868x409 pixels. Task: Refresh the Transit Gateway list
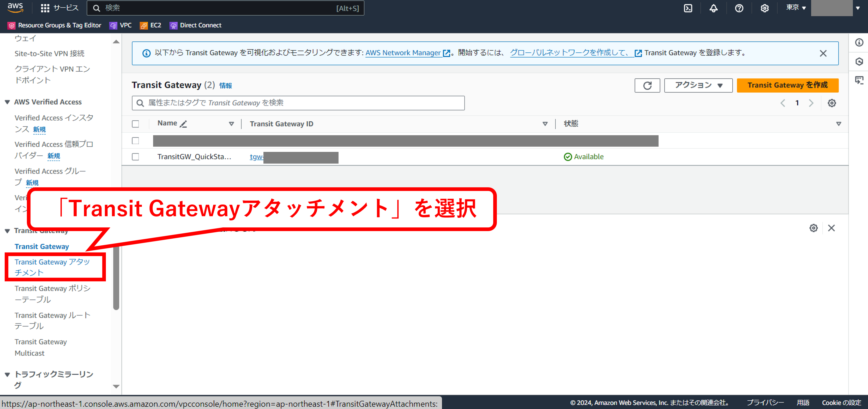pos(647,85)
